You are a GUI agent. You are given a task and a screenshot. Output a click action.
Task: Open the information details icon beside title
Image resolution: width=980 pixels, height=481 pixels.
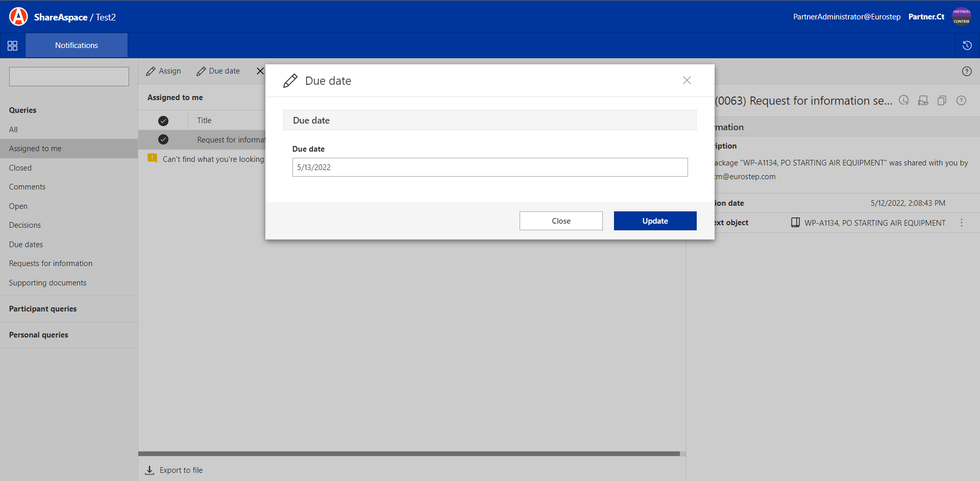coord(961,101)
